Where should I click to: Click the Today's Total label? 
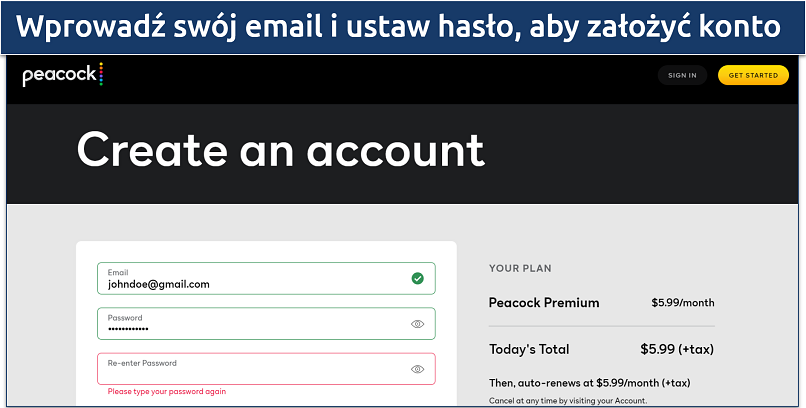[529, 349]
